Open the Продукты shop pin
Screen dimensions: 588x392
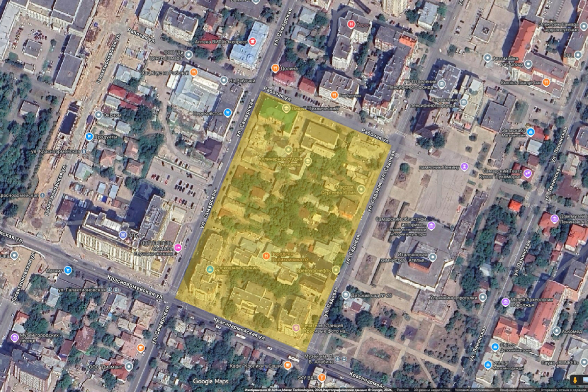(x=89, y=136)
